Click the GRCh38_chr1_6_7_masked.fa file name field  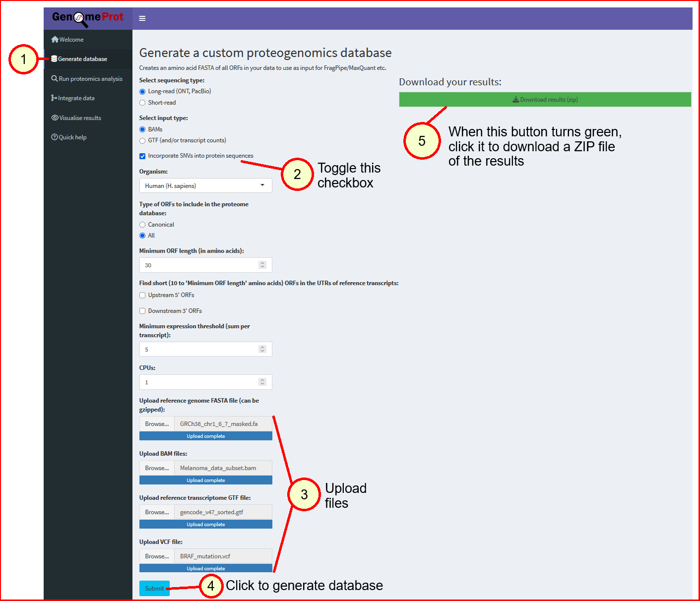[223, 424]
